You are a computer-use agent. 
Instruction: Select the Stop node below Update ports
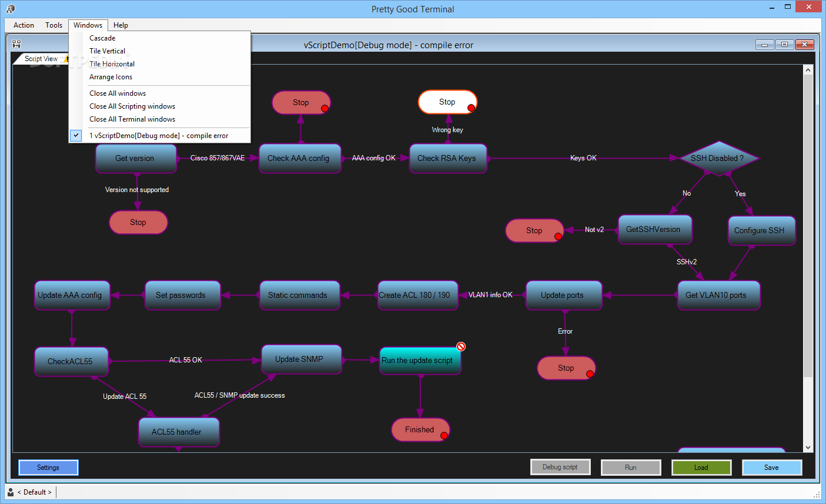[566, 368]
